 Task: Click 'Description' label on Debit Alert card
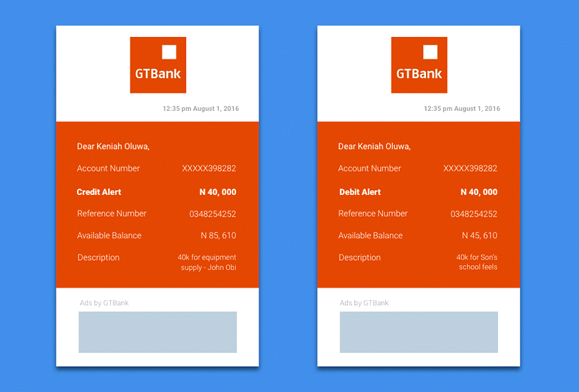point(360,257)
